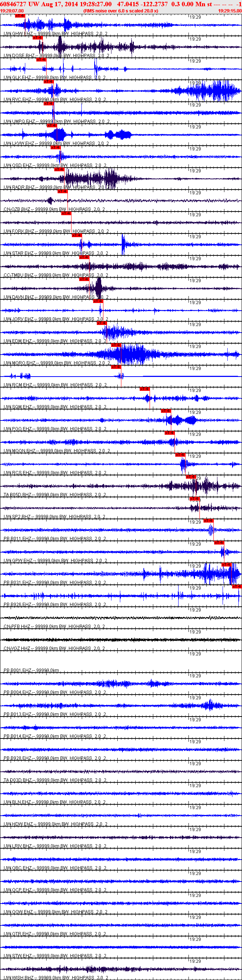242x980 pixels.
Task: Click the red pick marker on the EDM trace
Action: 102,323
